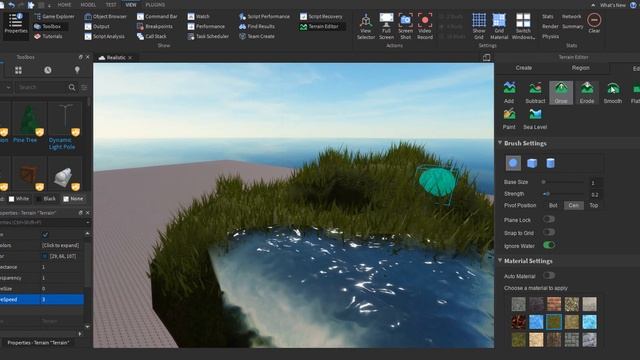
Task: Toggle the Toolbox panel in View ribbon
Action: [x=47, y=27]
